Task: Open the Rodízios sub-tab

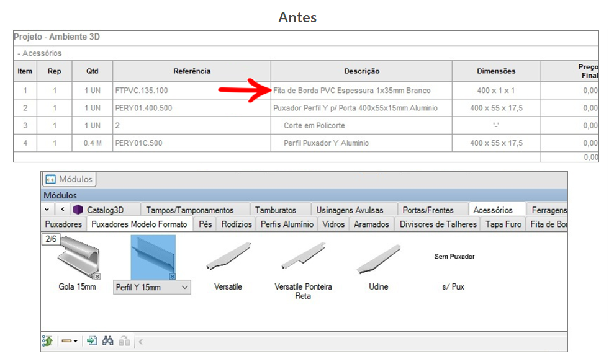Action: tap(237, 224)
